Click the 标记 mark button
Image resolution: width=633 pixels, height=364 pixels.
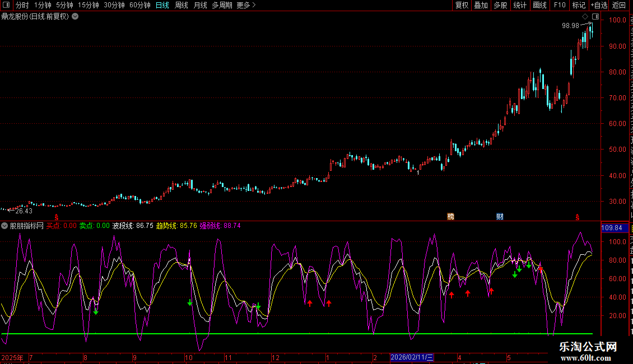pos(579,5)
